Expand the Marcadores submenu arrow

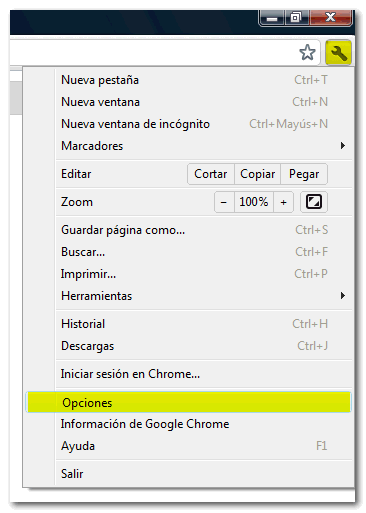(342, 146)
